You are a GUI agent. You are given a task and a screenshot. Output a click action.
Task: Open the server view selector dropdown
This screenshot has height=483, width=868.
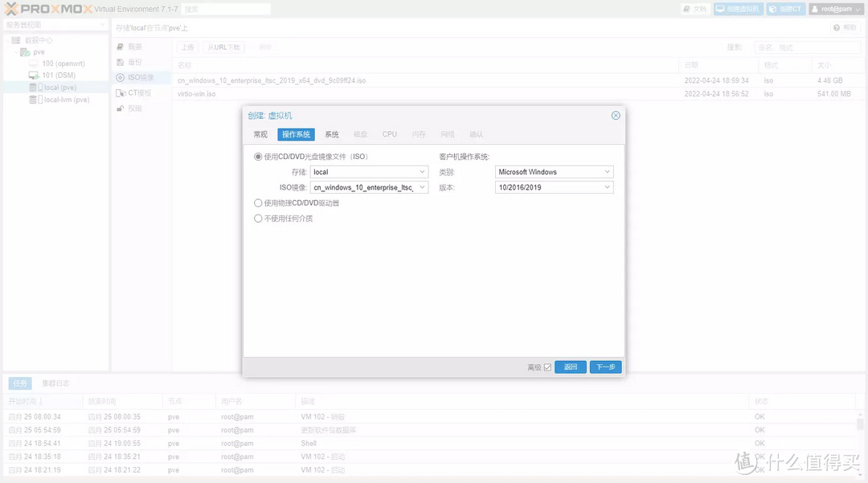point(55,25)
